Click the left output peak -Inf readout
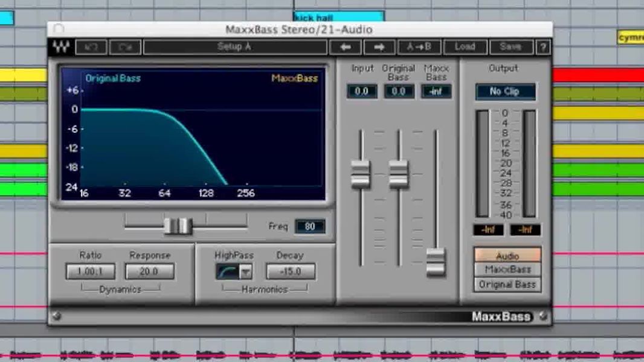Screen dimensions: 644x362 488,230
